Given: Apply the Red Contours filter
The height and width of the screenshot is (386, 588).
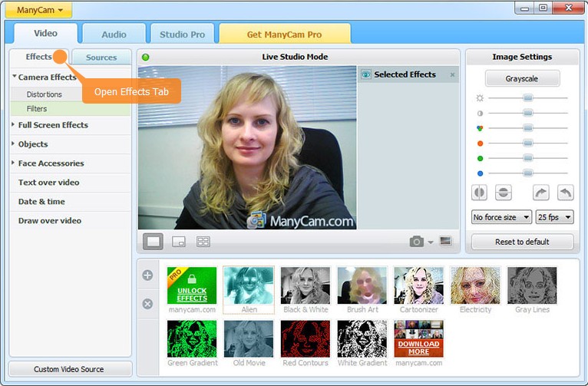Looking at the screenshot, I should pyautogui.click(x=306, y=338).
